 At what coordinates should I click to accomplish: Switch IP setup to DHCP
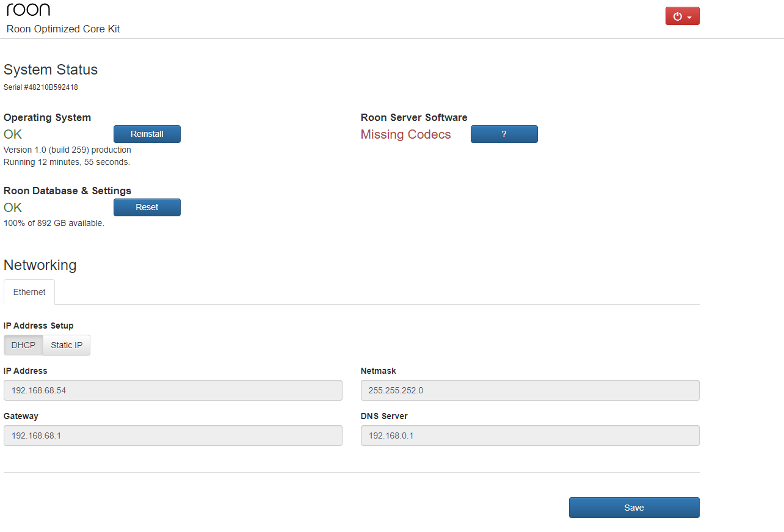point(23,345)
